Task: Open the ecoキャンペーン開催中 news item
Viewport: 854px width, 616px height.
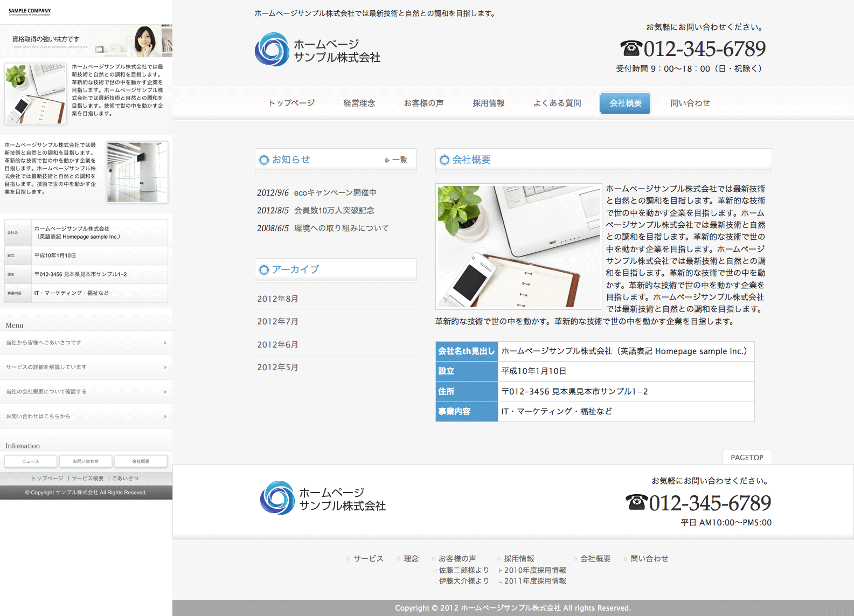Action: [335, 193]
